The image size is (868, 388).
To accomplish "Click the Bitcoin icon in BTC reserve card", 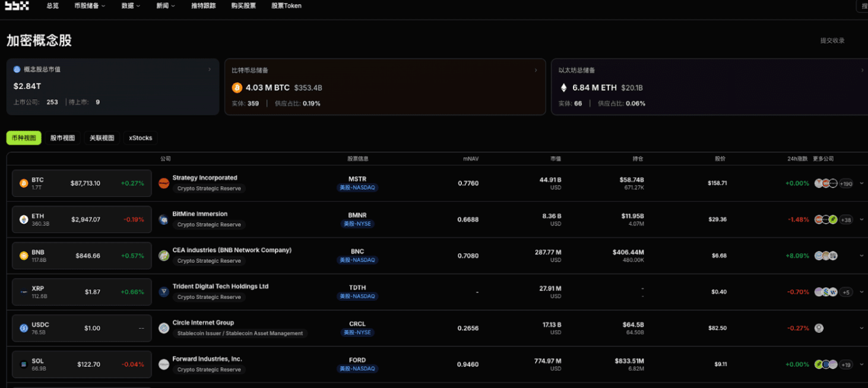I will click(237, 88).
